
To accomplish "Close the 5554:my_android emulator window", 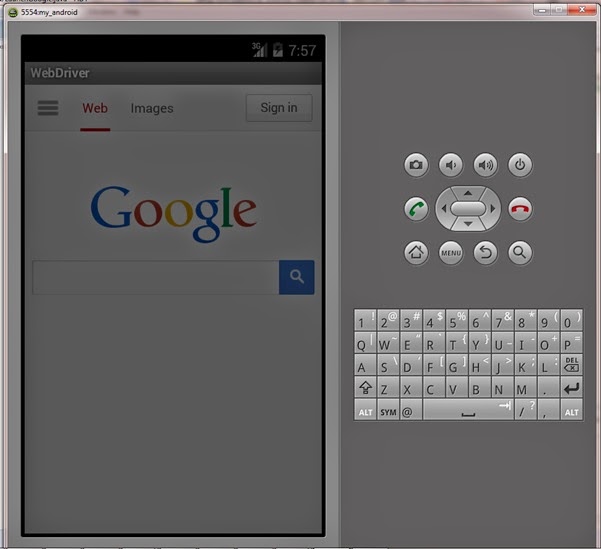I will [x=582, y=10].
